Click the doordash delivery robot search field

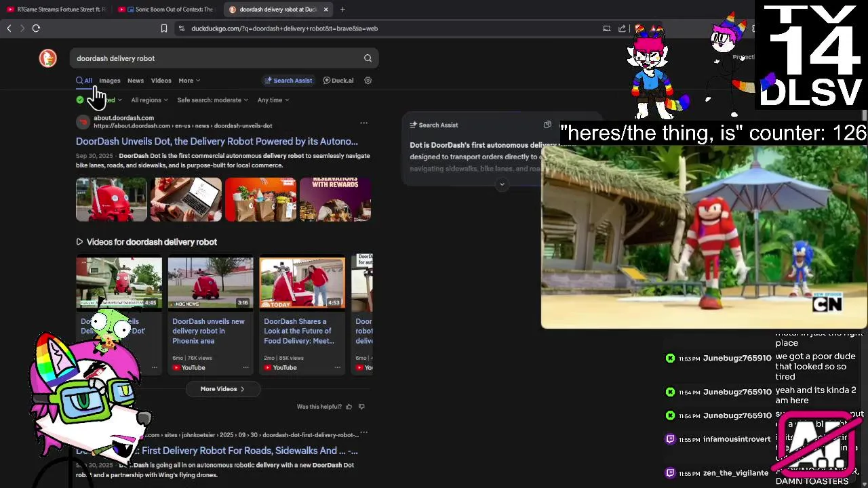point(217,58)
